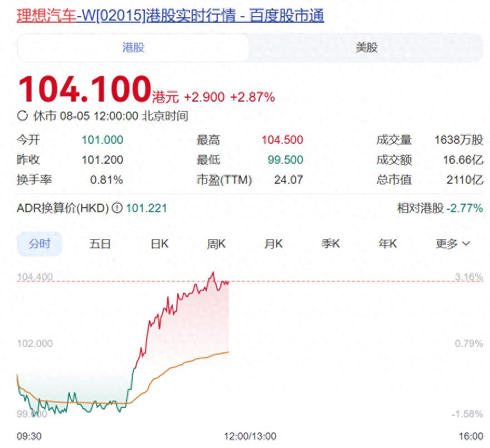
Task: Show the 年K yearly candlestick chart
Action: (388, 244)
